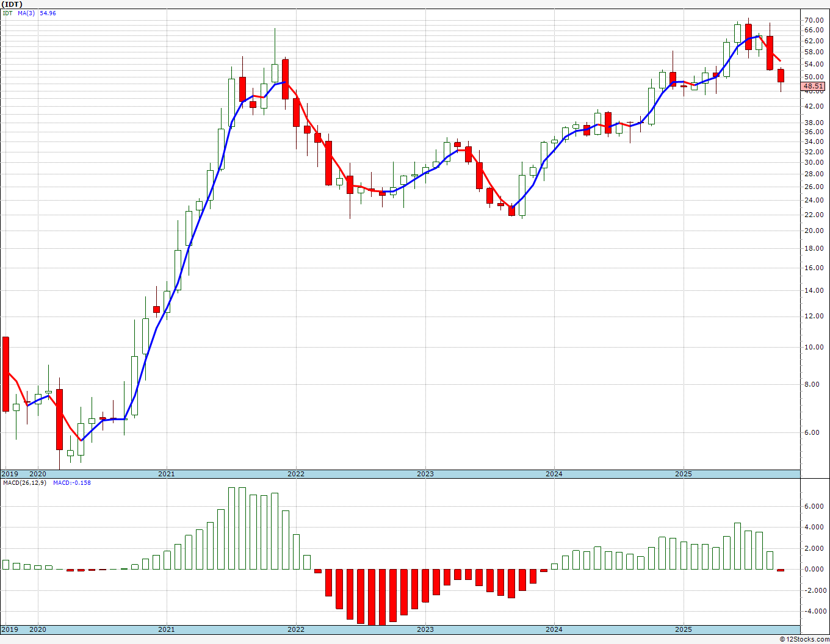Click the -2.000 MACD axis label

point(814,590)
